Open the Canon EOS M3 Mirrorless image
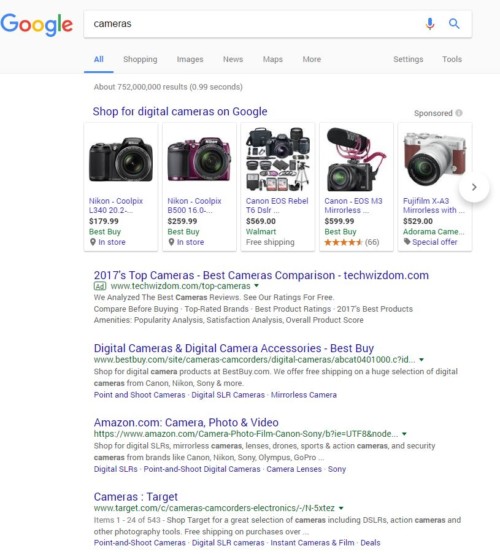This screenshot has width=500, height=554. 356,160
